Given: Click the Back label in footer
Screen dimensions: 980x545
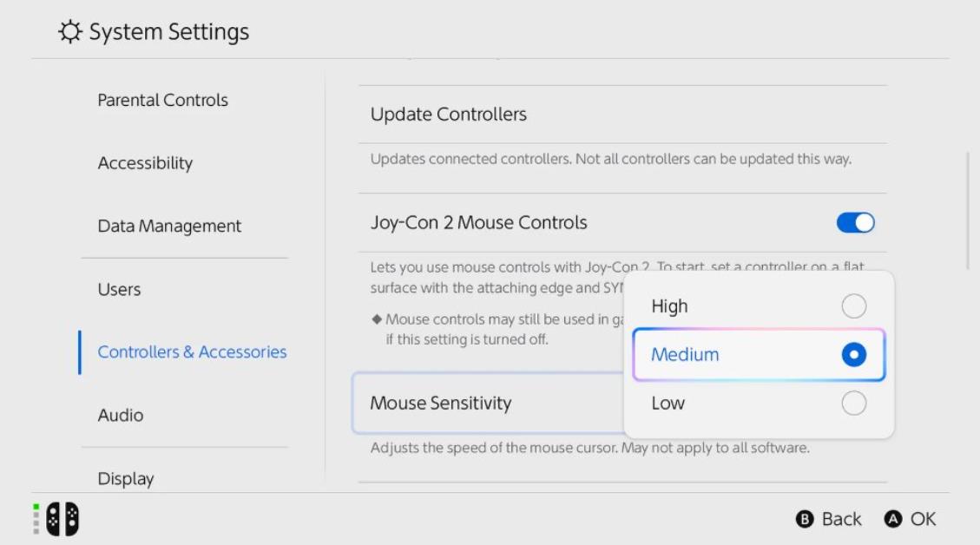Looking at the screenshot, I should [840, 519].
